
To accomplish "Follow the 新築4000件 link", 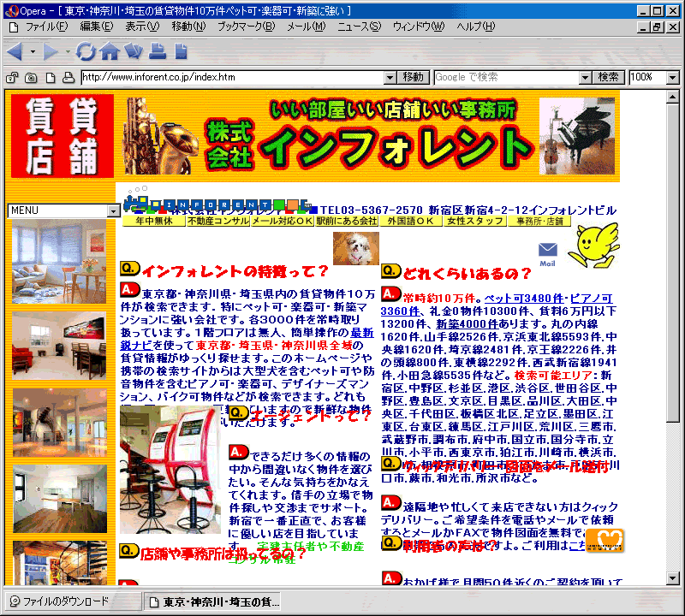I will click(x=467, y=324).
